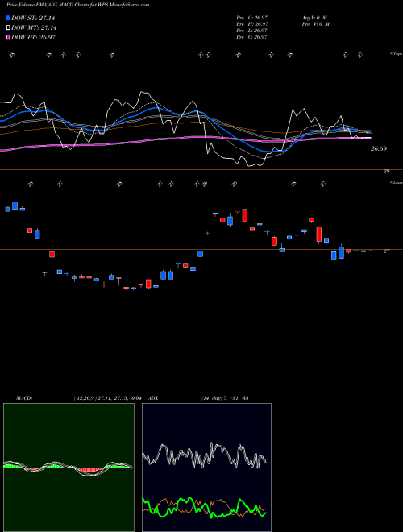Click the 'Pre H: 26.97' value
Image resolution: width=403 pixels, height=532 pixels.
click(x=252, y=24)
